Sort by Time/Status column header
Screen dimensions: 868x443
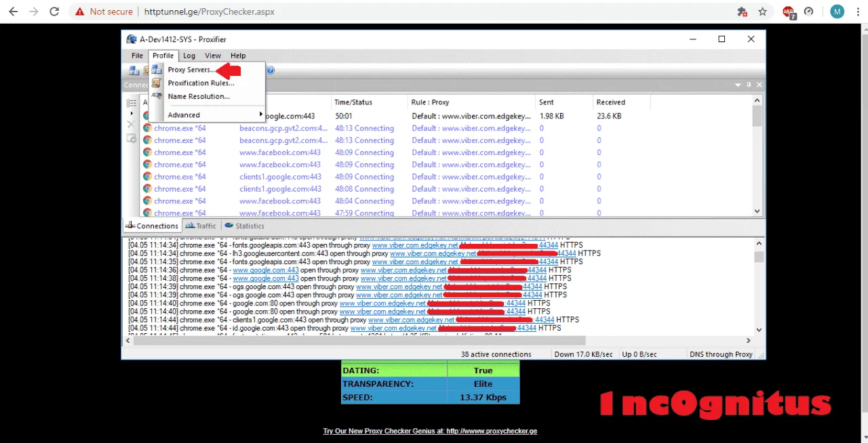369,102
